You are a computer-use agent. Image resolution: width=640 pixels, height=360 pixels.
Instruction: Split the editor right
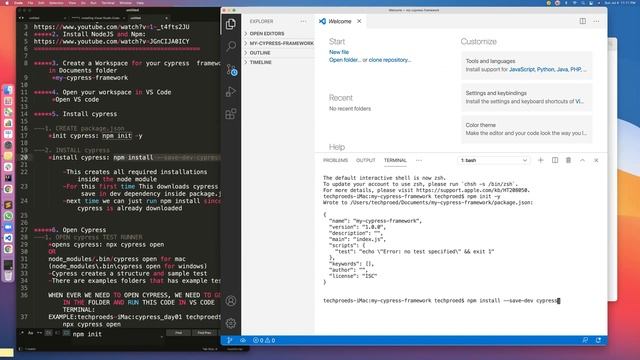[582, 21]
